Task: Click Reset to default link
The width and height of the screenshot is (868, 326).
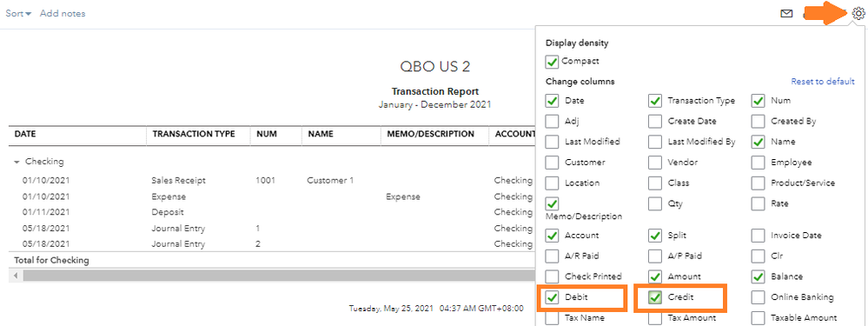Action: 823,82
